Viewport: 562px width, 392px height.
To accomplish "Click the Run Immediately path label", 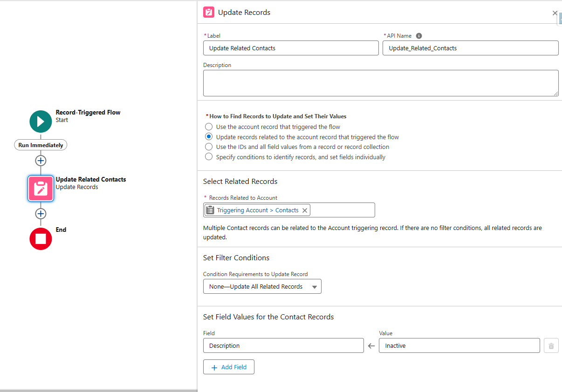I will (41, 145).
